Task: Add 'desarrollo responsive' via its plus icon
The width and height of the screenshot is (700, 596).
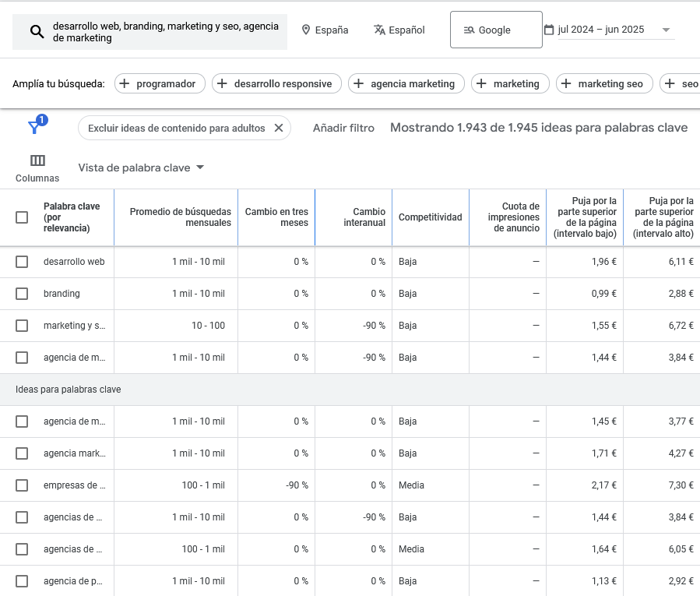Action: coord(223,83)
